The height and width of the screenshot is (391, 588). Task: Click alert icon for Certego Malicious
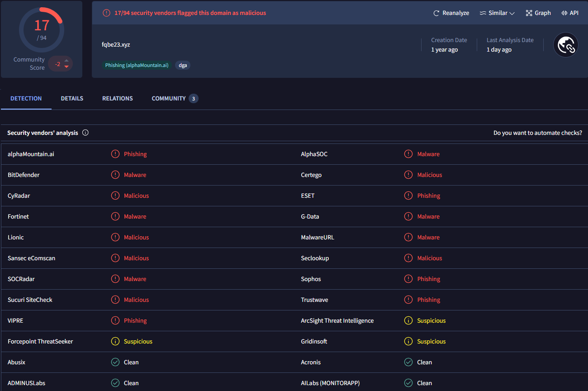(408, 175)
